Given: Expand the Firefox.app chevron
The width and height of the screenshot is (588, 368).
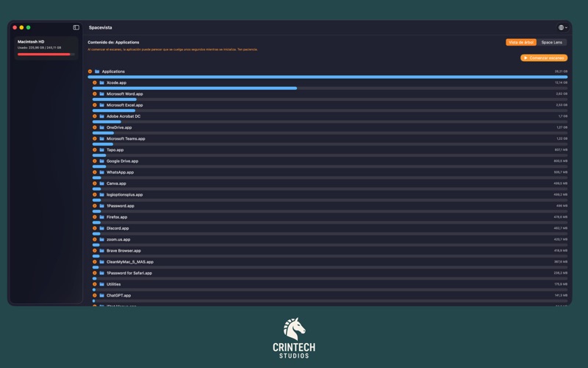Looking at the screenshot, I should 95,217.
